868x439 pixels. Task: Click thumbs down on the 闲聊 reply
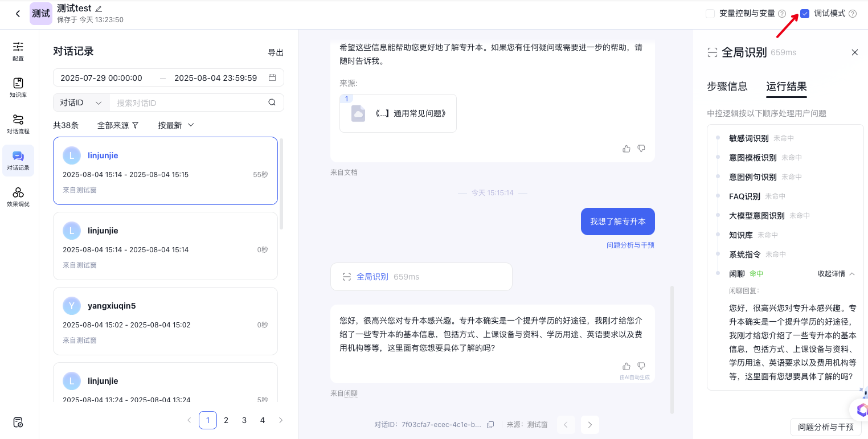click(x=641, y=366)
